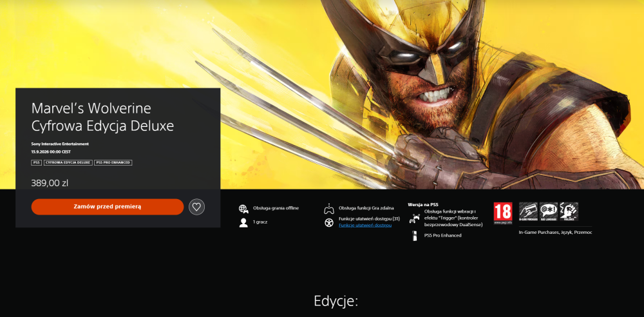Click the price 389,00 zł
The height and width of the screenshot is (317, 644).
click(x=50, y=183)
